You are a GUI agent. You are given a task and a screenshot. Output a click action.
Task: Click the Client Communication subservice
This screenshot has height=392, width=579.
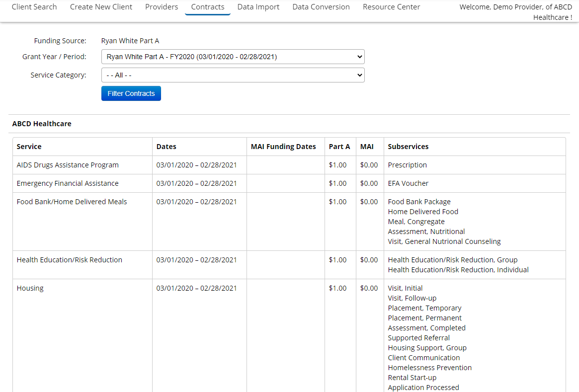424,358
